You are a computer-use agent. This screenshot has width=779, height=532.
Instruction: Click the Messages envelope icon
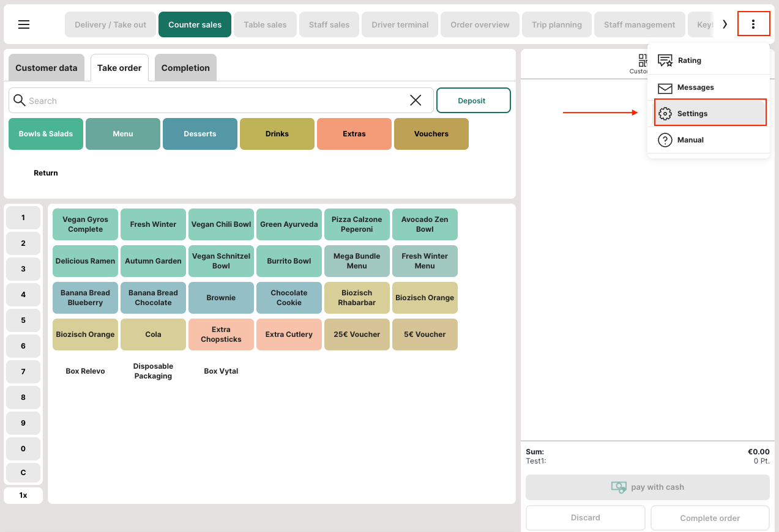[665, 88]
